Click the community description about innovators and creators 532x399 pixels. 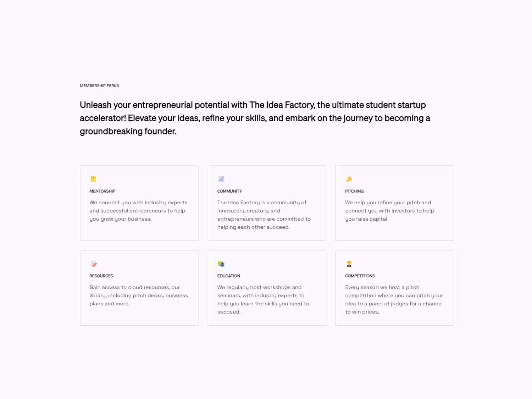click(264, 215)
